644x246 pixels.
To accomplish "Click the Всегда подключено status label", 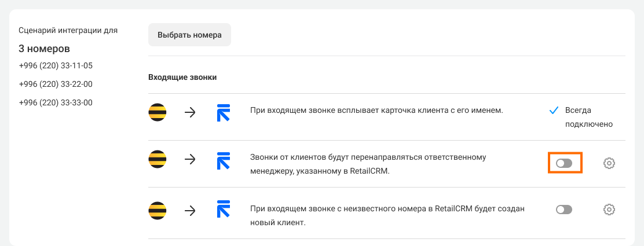I will coord(589,117).
